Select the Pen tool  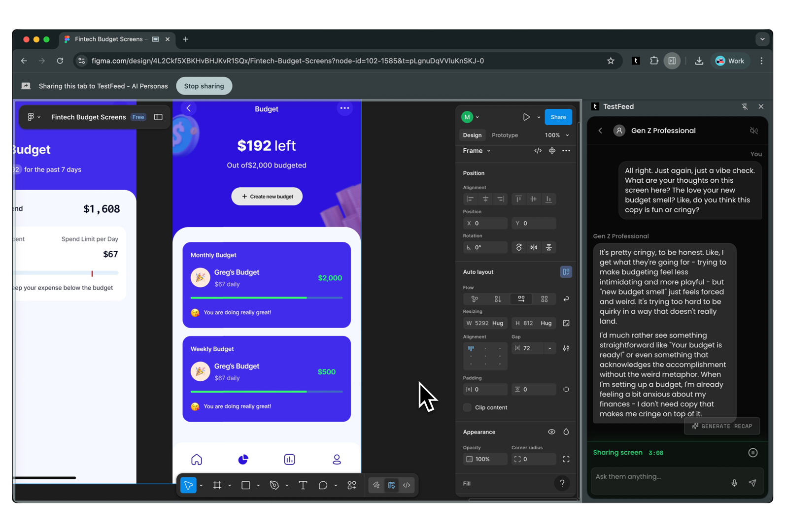pos(274,485)
